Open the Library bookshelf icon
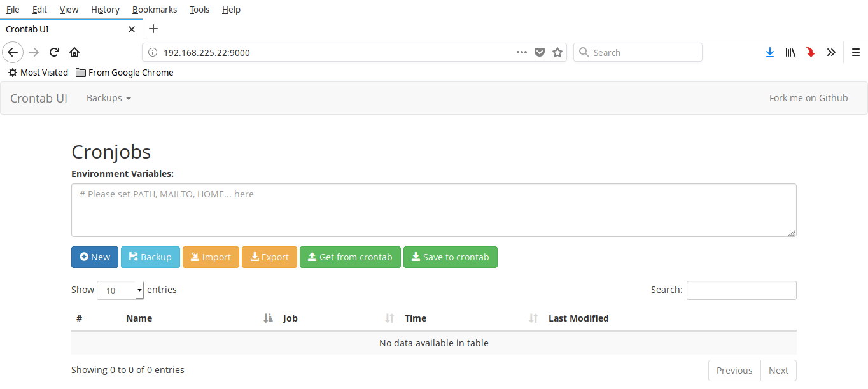 [x=790, y=52]
